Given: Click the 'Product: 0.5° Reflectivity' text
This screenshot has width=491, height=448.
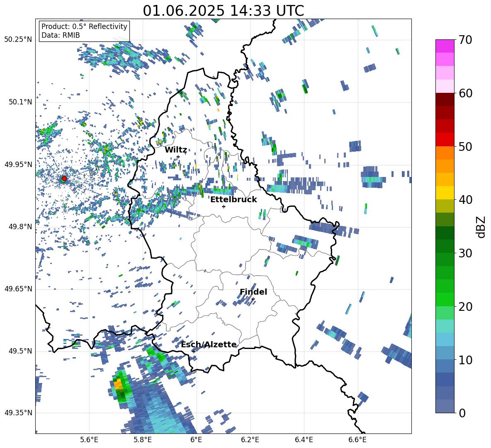Looking at the screenshot, I should tap(84, 26).
